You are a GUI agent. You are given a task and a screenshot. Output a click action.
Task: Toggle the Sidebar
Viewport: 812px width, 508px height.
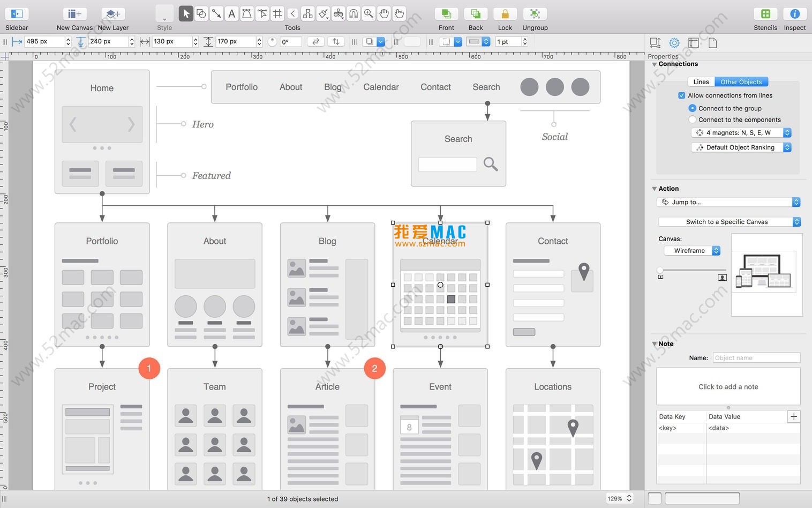coord(17,14)
